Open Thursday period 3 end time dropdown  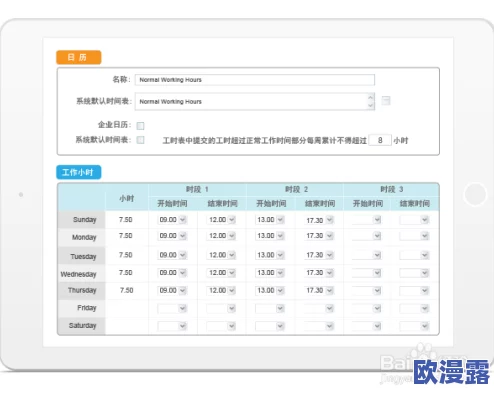click(x=414, y=290)
